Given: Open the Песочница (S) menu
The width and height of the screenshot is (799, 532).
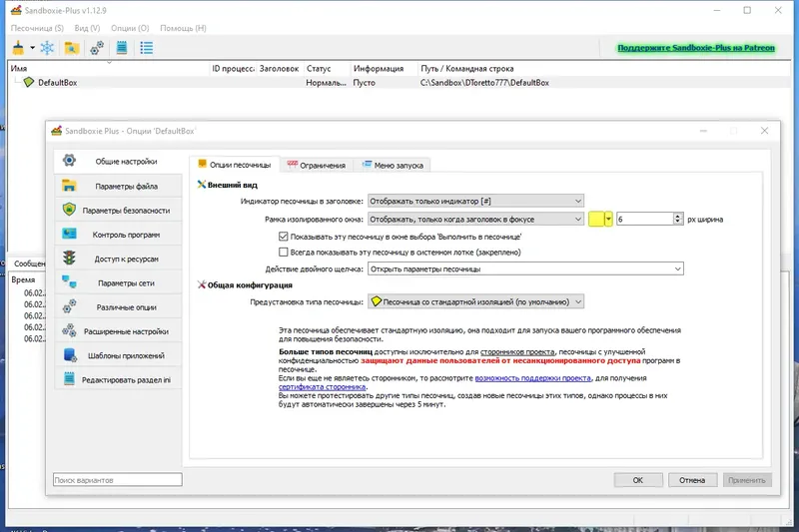Looking at the screenshot, I should click(37, 28).
